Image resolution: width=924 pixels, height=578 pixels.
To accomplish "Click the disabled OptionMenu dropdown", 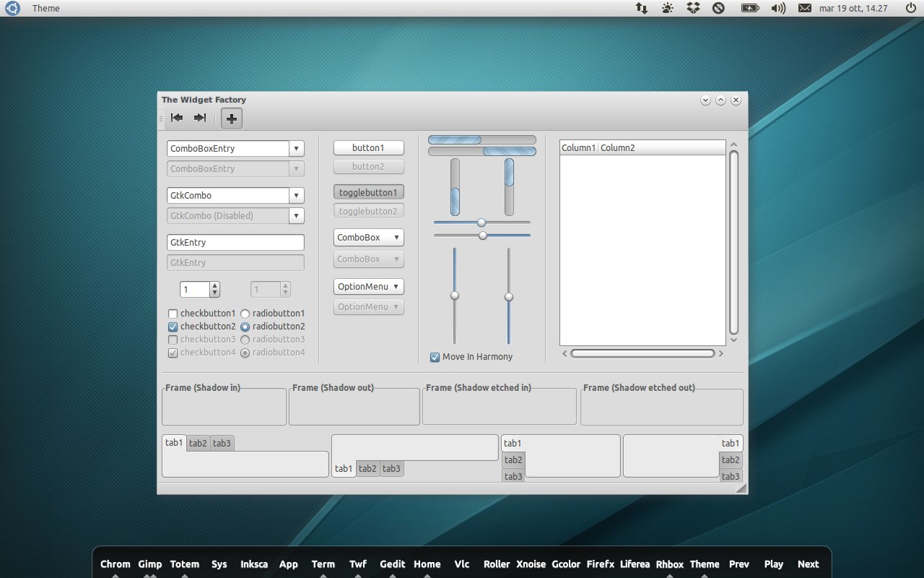I will click(x=368, y=306).
